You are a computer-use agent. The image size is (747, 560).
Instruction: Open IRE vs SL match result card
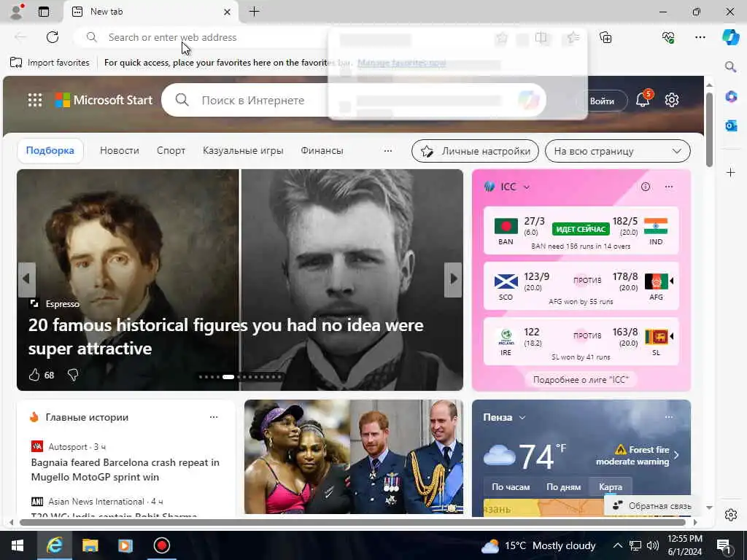(581, 341)
